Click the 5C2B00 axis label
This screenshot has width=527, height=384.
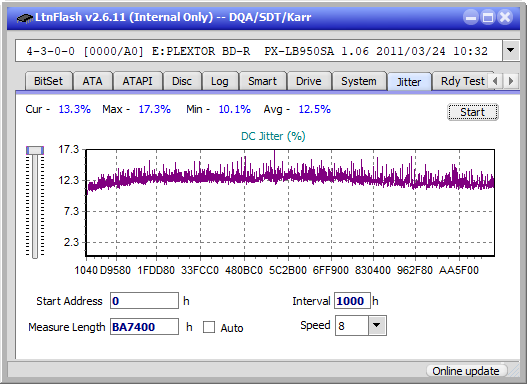pos(288,270)
